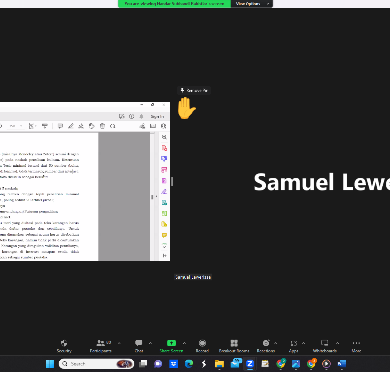The height and width of the screenshot is (372, 390).
Task: Open File Explorer from the taskbar
Action: pyautogui.click(x=219, y=364)
